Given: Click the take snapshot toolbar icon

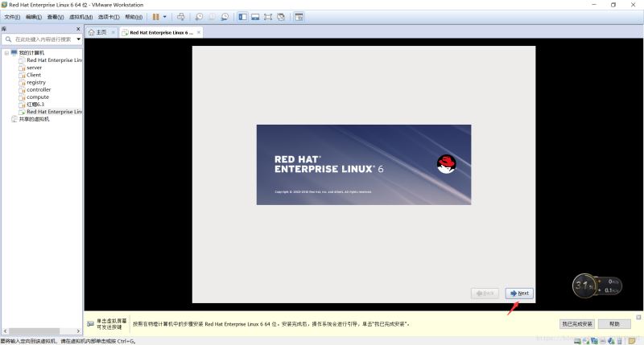Looking at the screenshot, I should pyautogui.click(x=199, y=17).
